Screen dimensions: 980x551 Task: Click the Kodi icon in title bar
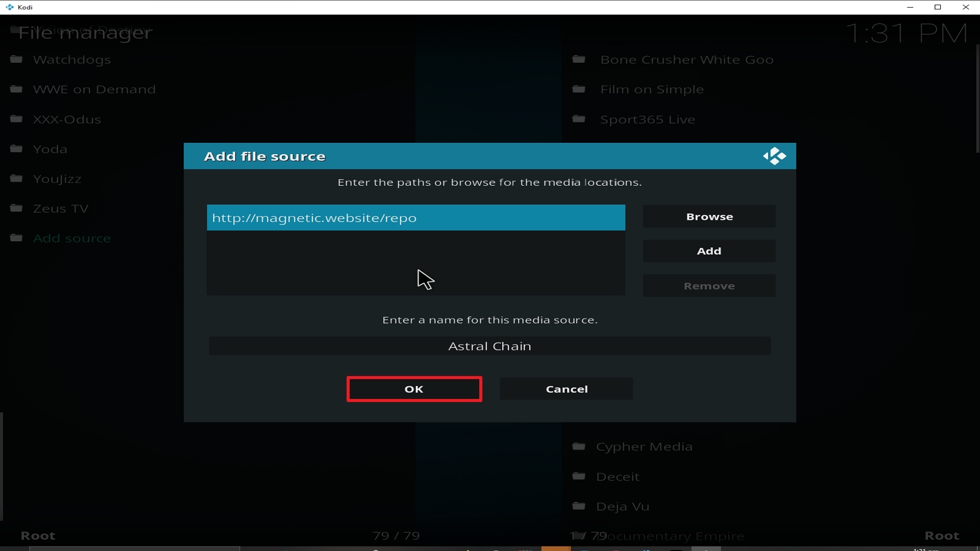coord(10,7)
